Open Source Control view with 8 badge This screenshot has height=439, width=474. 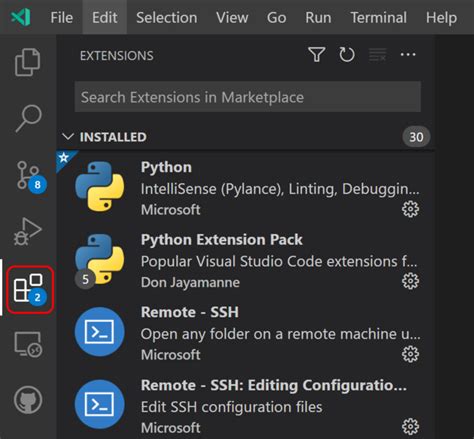31,177
